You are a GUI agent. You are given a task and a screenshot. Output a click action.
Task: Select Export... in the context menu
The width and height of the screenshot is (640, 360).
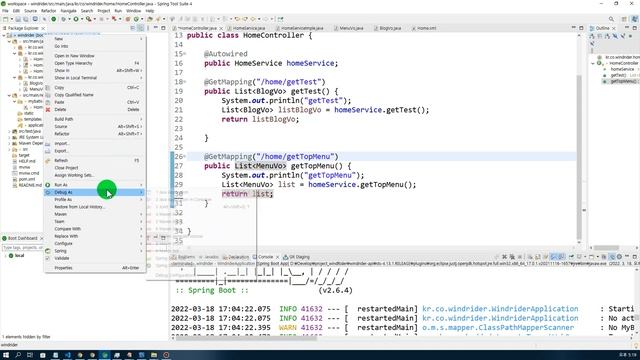95,151
